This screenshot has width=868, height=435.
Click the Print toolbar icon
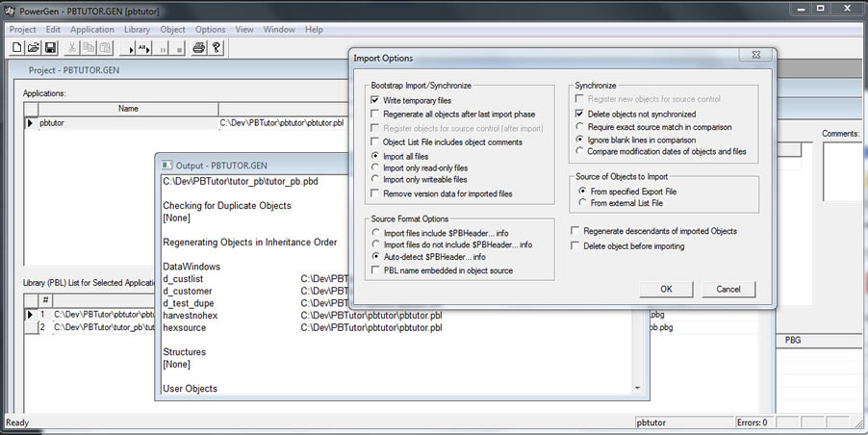[199, 47]
